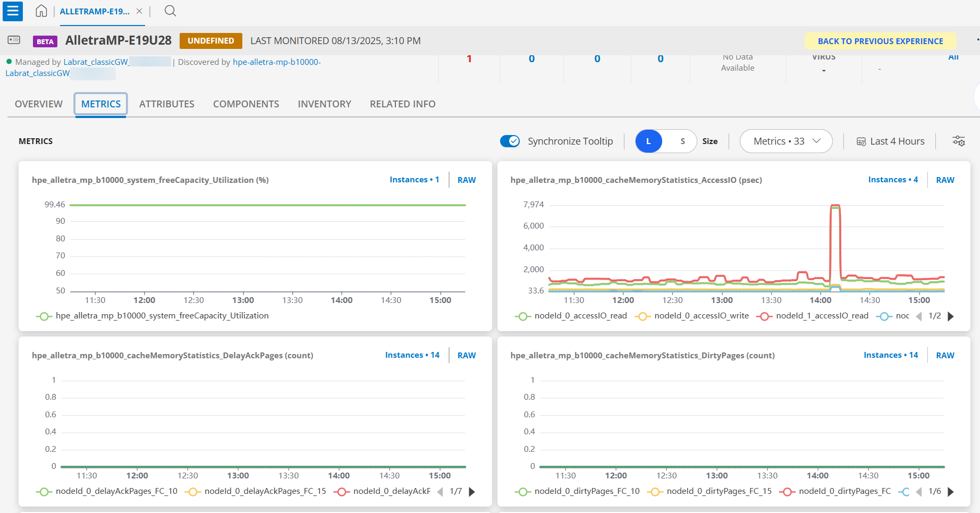The image size is (980, 513).
Task: Go to the home icon
Action: (41, 11)
